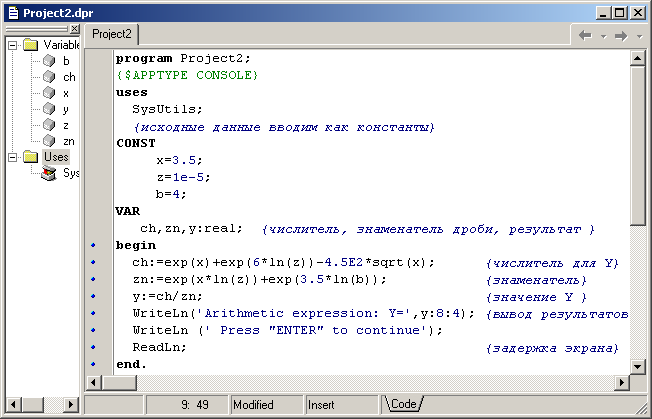Image resolution: width=652 pixels, height=419 pixels.
Task: Switch to the Code view tab
Action: point(403,404)
